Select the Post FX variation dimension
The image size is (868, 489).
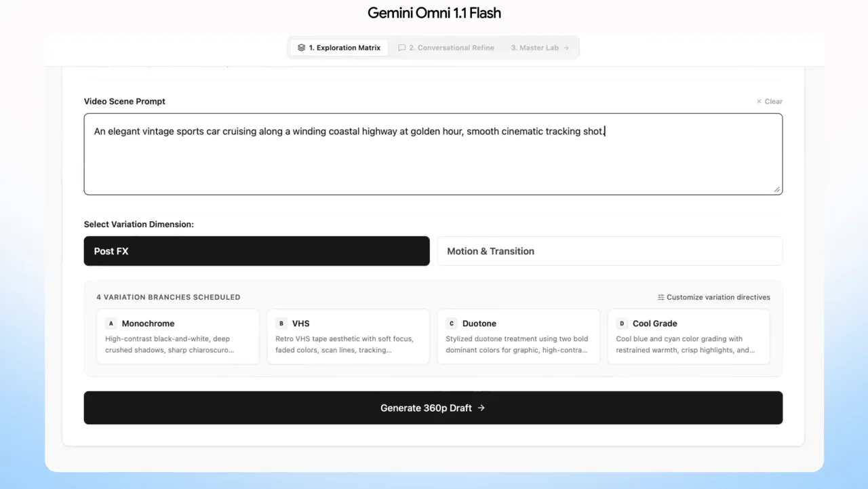click(256, 251)
